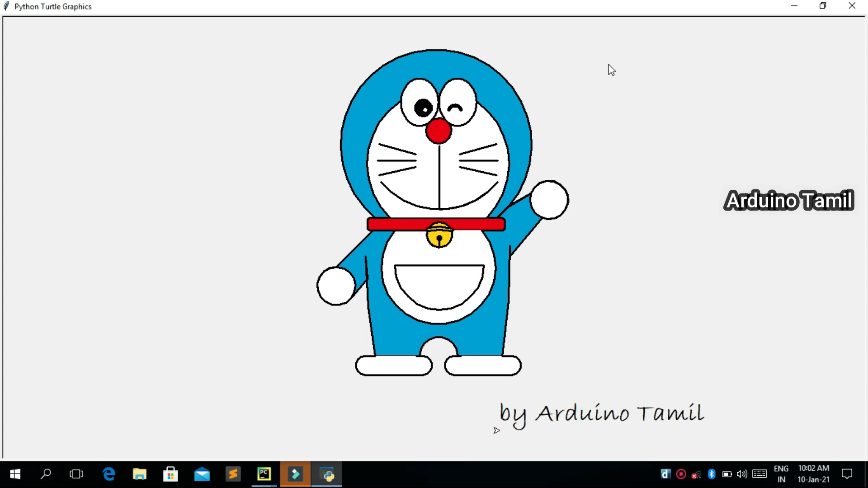Viewport: 868px width, 488px height.
Task: Open the Start menu
Action: click(x=15, y=474)
